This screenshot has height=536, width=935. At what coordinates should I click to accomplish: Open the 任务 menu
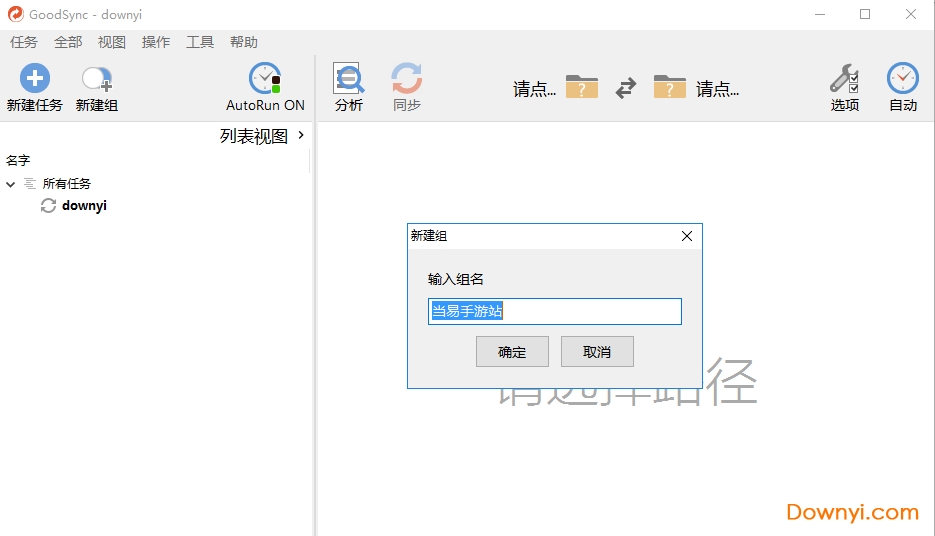[x=24, y=42]
